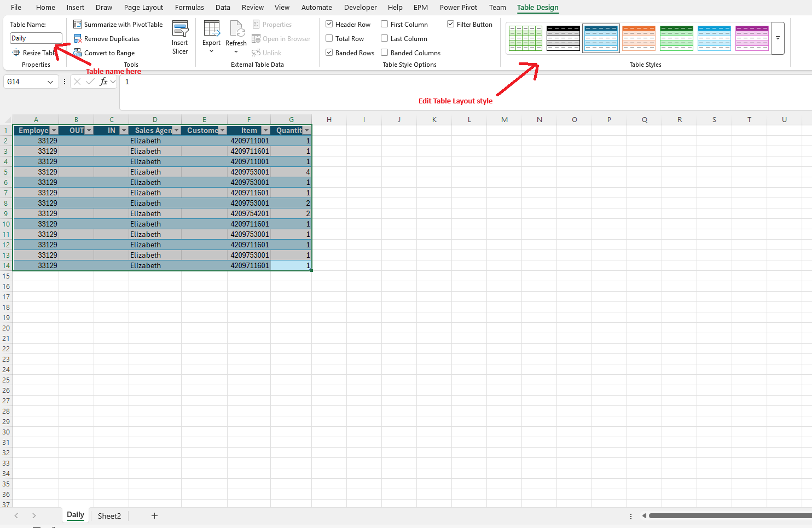Apply the orange table style
Screen dimensions: 812x528
(639, 38)
